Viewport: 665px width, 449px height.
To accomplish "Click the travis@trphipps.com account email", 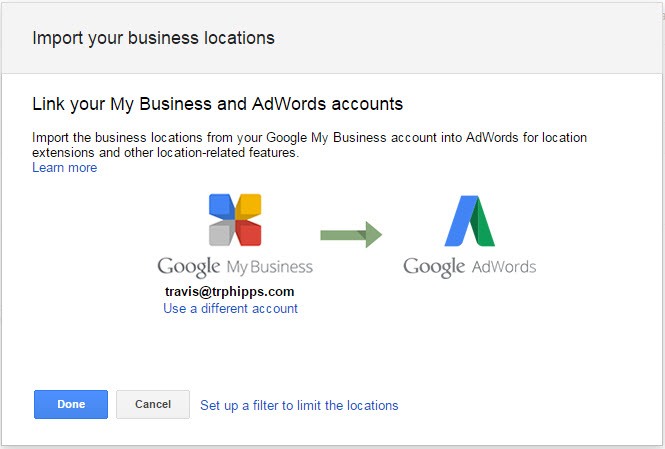I will 230,292.
